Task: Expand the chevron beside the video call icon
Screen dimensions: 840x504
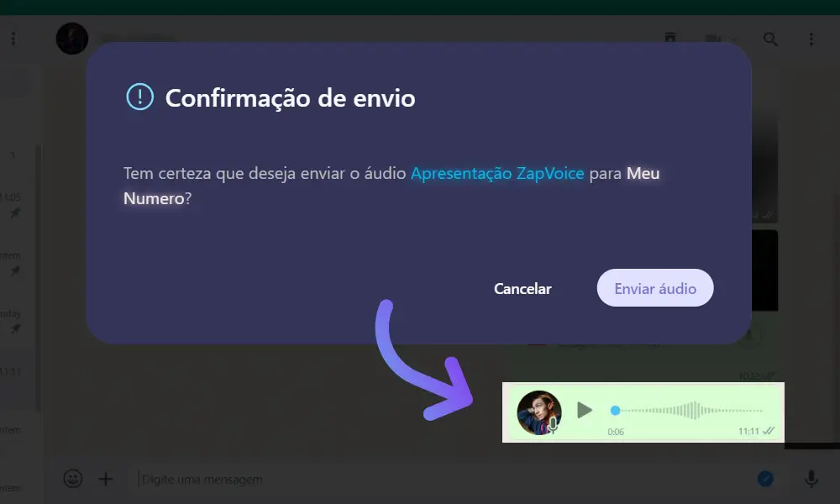Action: (734, 39)
